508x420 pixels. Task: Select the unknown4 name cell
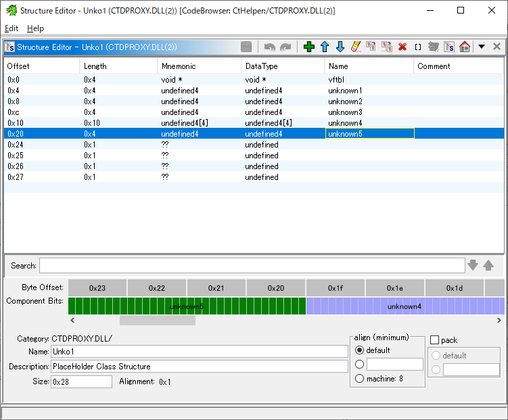[369, 123]
